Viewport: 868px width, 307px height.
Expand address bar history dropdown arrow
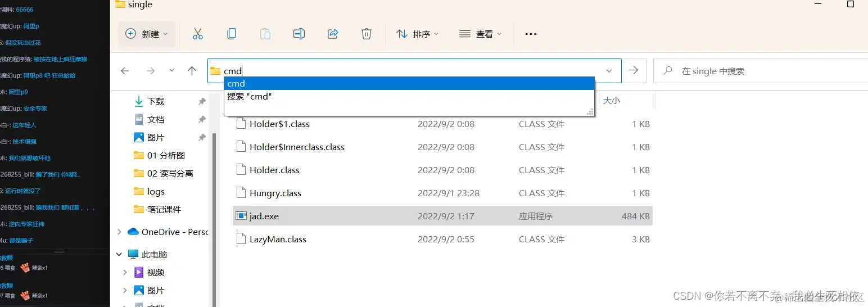[x=609, y=71]
